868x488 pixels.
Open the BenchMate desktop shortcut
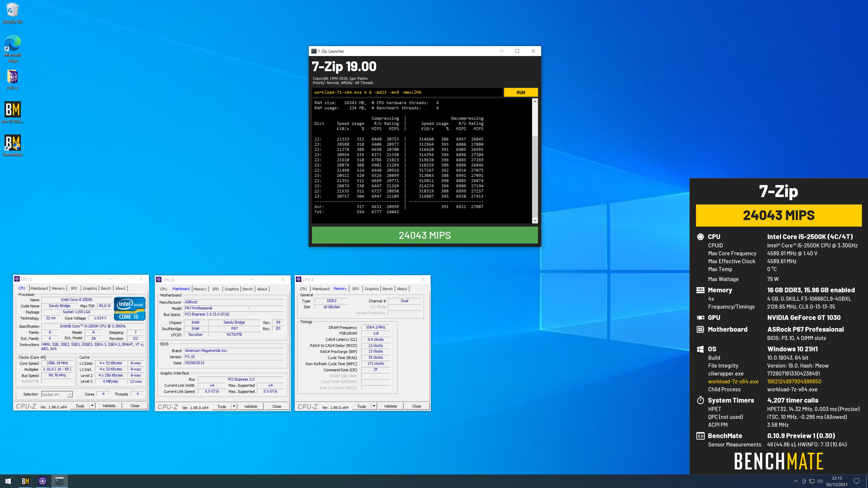click(x=12, y=145)
